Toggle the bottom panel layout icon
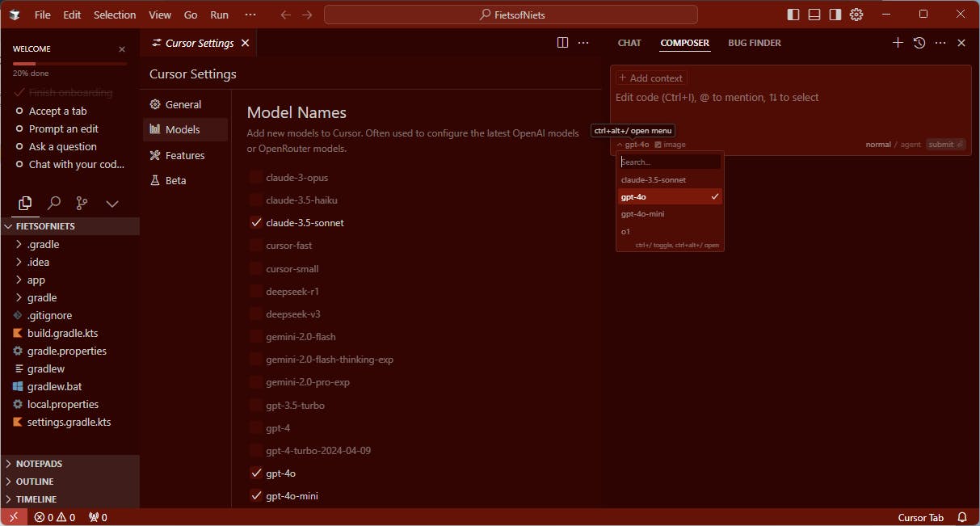The width and height of the screenshot is (980, 526). [x=814, y=15]
